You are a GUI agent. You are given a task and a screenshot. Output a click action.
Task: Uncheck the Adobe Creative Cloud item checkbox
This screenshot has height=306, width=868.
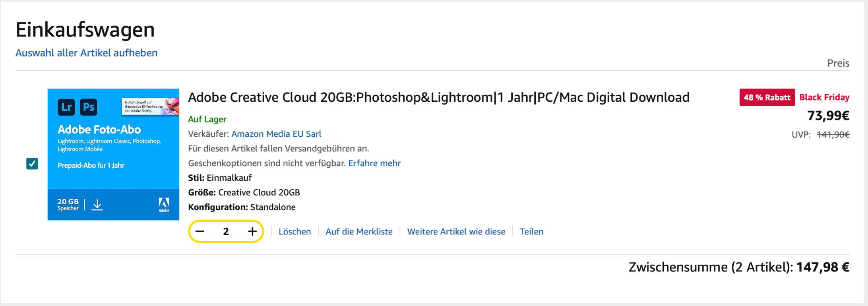click(32, 163)
